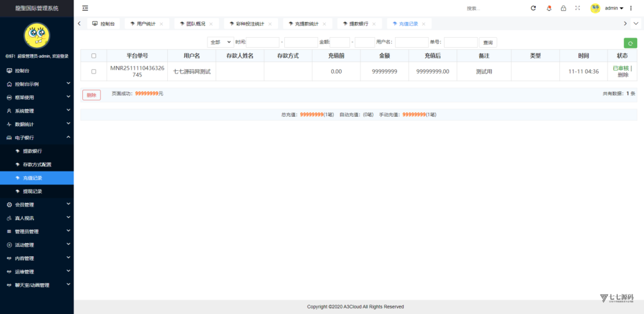This screenshot has height=314, width=644.
Task: Click the 测试用 remark cell
Action: click(x=484, y=72)
